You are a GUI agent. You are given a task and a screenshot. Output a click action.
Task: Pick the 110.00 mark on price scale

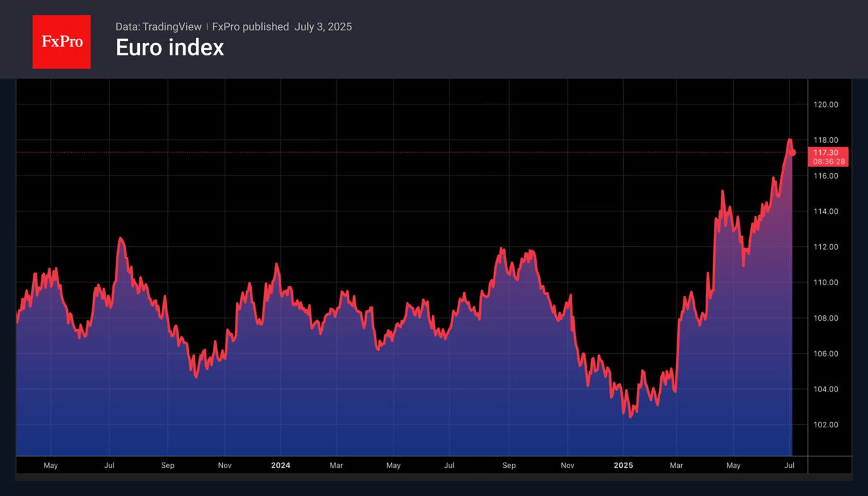pyautogui.click(x=825, y=283)
